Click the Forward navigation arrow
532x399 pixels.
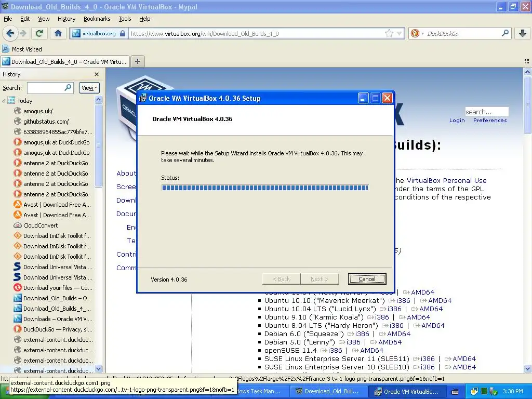pos(23,33)
